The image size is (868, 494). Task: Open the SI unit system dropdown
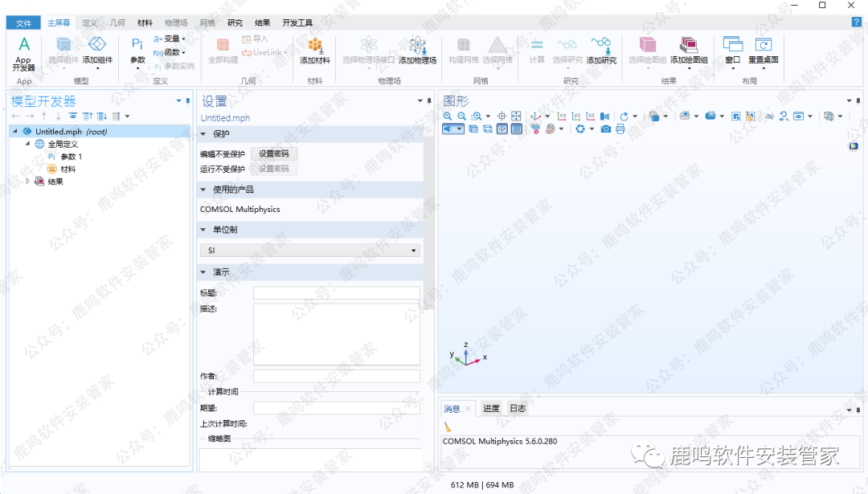[x=310, y=251]
